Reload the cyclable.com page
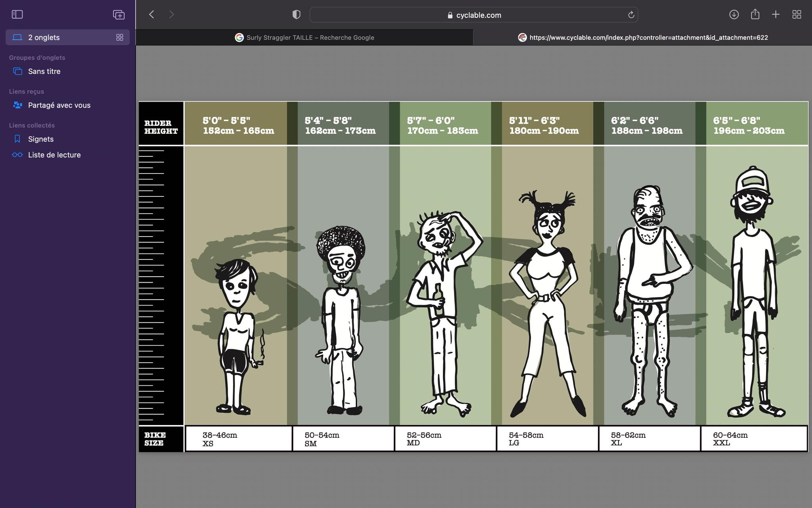 [631, 15]
